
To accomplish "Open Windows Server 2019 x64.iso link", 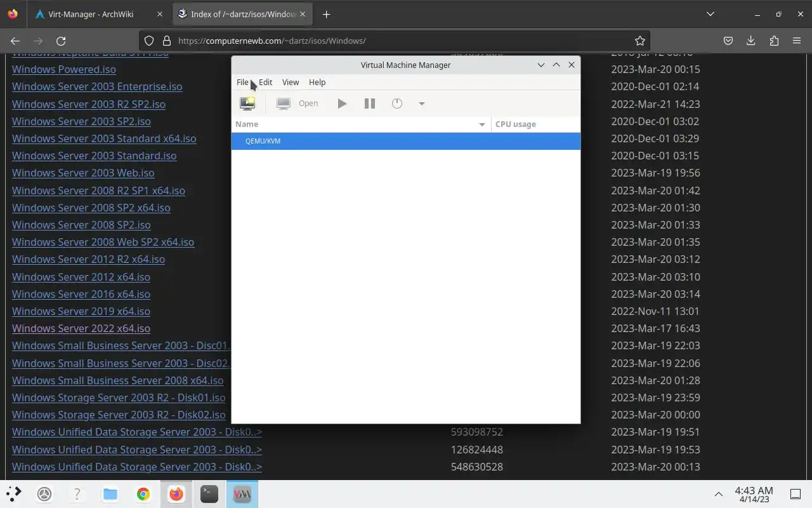I will click(x=81, y=311).
